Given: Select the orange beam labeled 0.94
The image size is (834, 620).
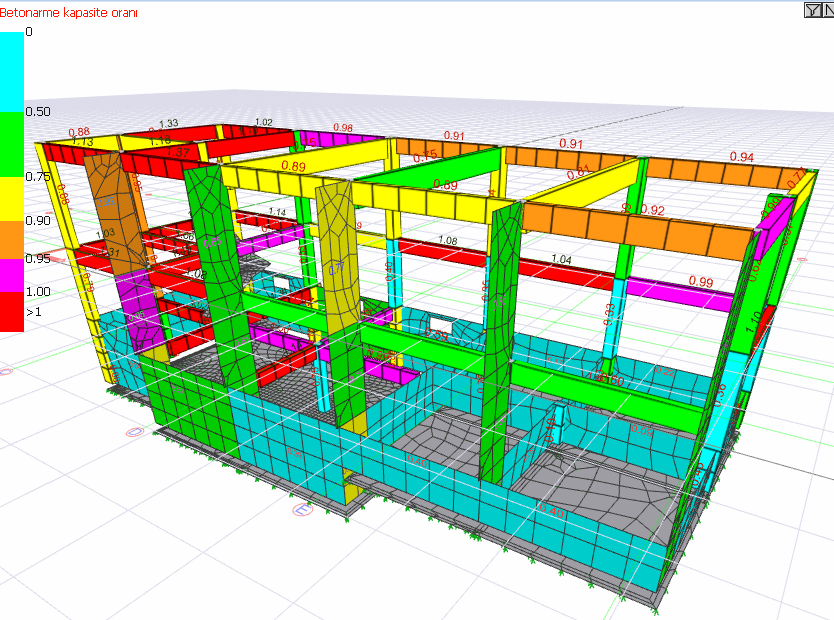Looking at the screenshot, I should click(x=720, y=174).
